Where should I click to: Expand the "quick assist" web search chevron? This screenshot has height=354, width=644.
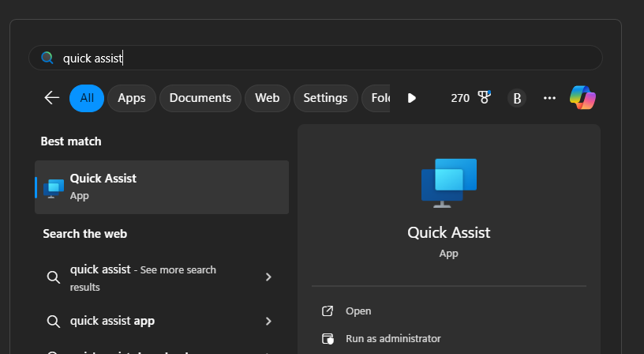tap(268, 277)
